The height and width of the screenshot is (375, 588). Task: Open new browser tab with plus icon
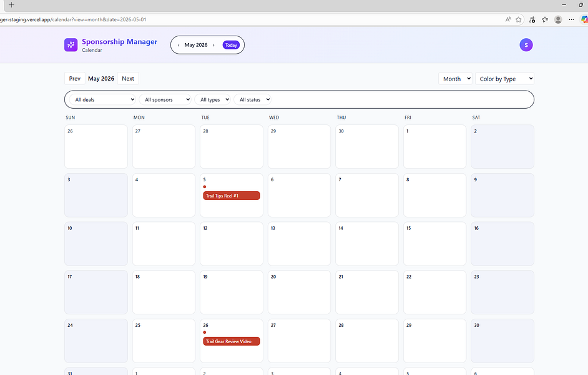tap(11, 5)
